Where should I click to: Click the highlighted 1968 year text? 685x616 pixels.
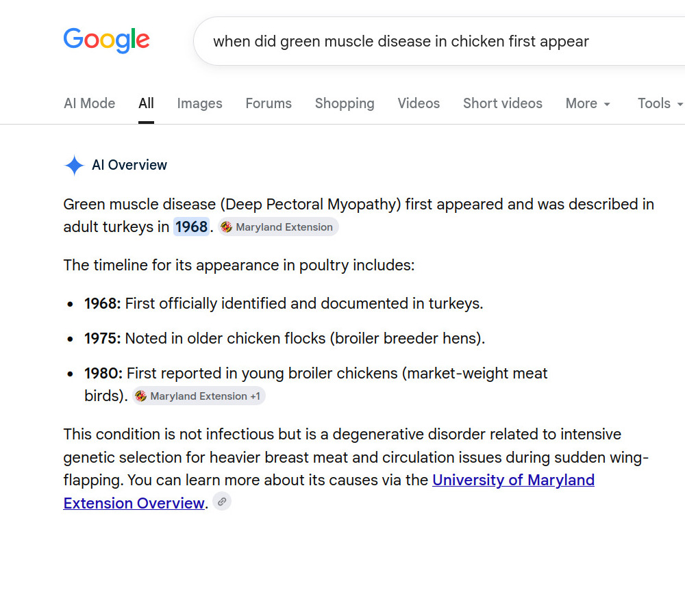[x=191, y=227]
